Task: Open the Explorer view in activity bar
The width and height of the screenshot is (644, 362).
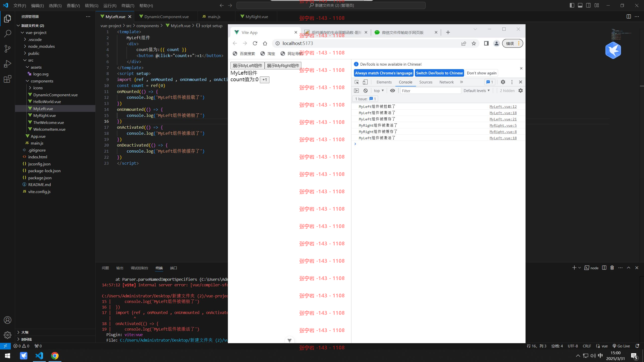Action: (x=8, y=19)
